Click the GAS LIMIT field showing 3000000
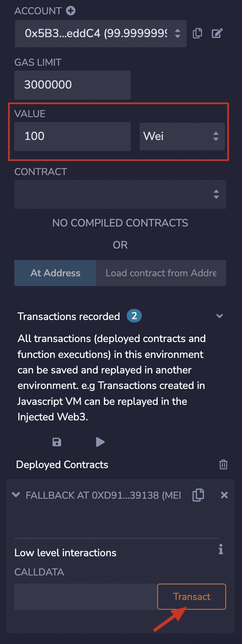Image resolution: width=242 pixels, height=644 pixels. click(73, 85)
